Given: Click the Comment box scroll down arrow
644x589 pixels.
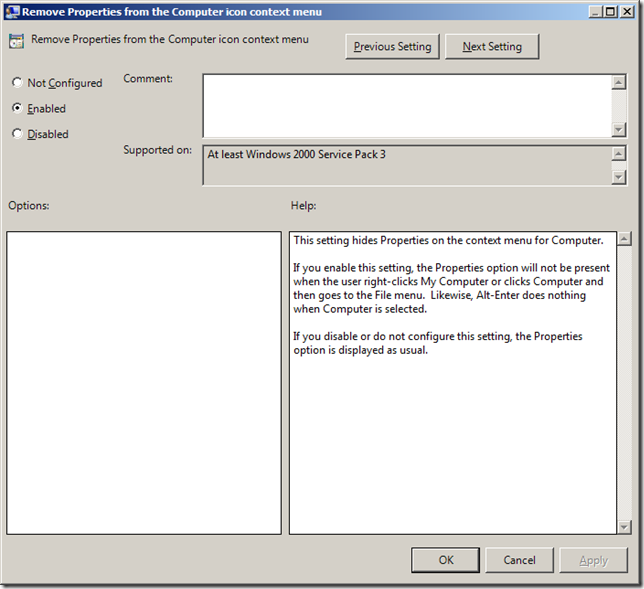Looking at the screenshot, I should [x=619, y=130].
